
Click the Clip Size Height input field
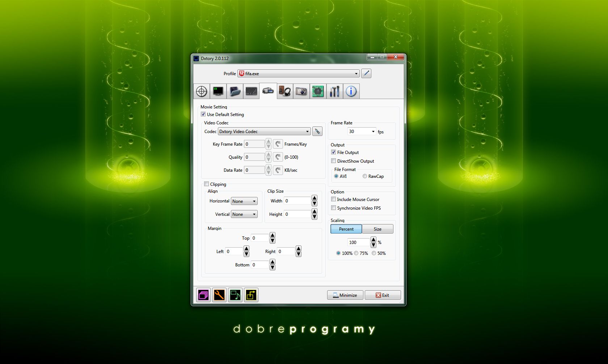[x=297, y=214]
